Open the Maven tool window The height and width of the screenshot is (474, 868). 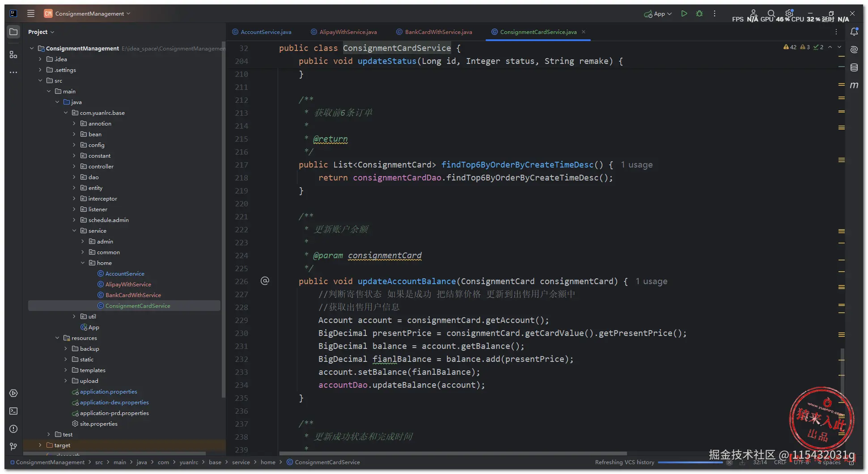[x=854, y=85]
